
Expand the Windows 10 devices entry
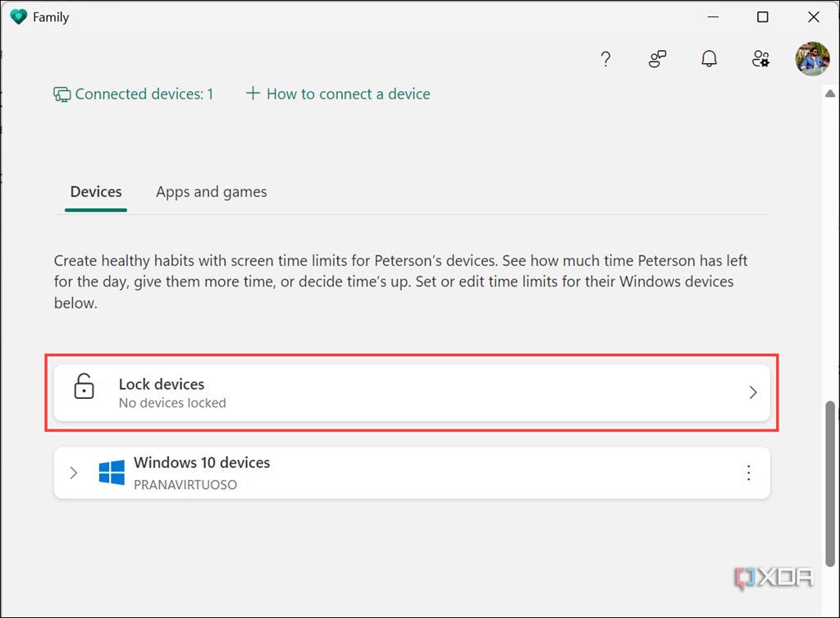point(74,472)
